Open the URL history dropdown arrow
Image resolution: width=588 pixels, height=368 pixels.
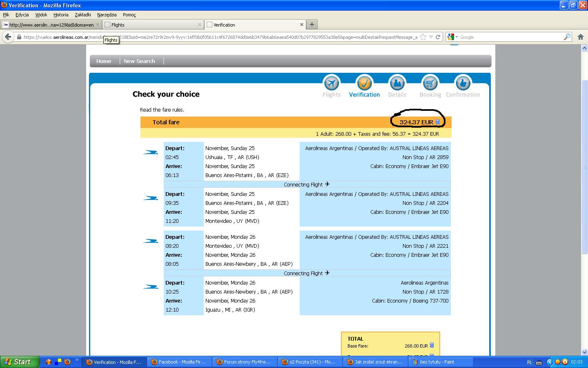pyautogui.click(x=431, y=37)
